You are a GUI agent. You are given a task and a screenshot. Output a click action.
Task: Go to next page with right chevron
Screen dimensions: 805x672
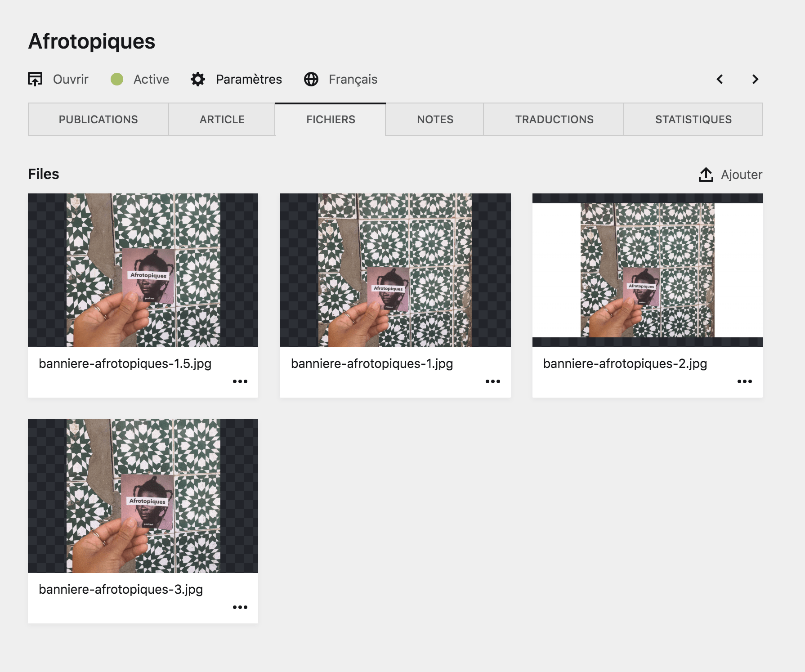click(755, 79)
